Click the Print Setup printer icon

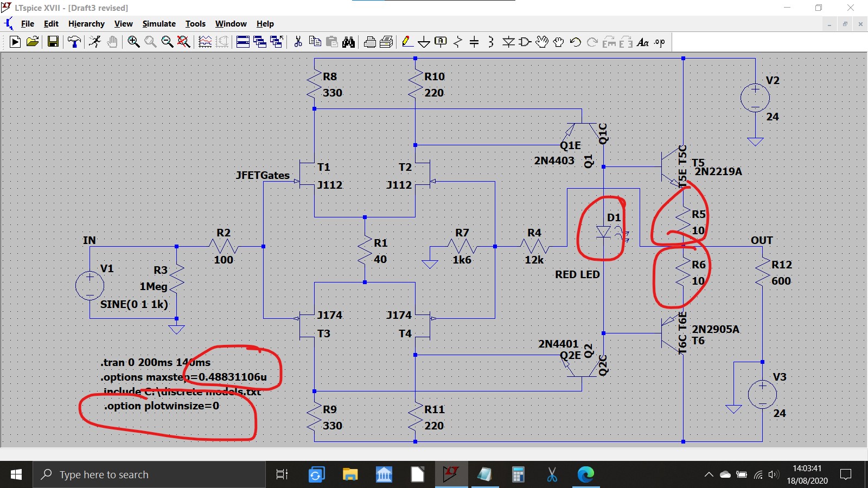pos(370,42)
